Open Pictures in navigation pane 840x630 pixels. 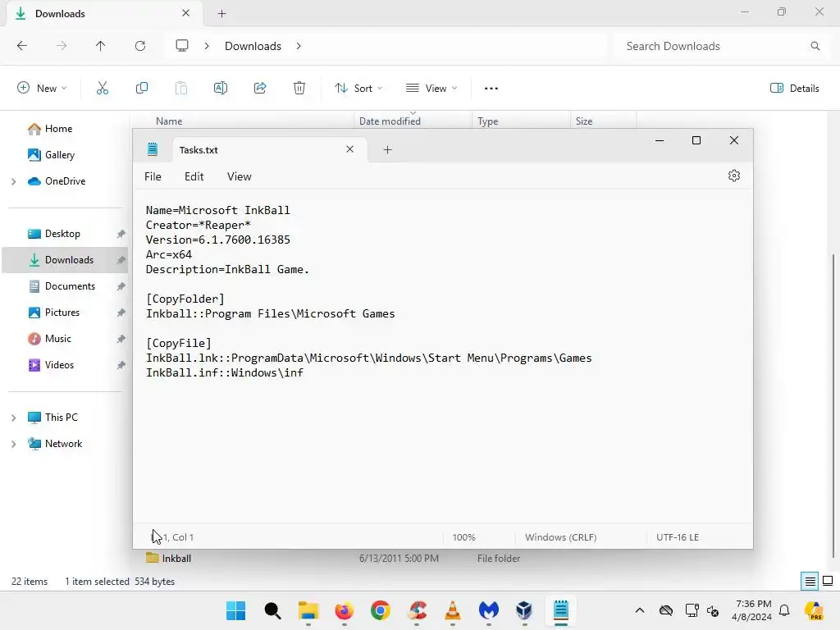62,313
